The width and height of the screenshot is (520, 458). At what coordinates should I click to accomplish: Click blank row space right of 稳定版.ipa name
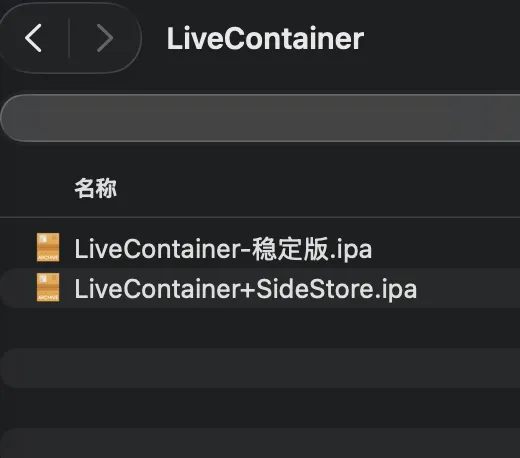[x=446, y=248]
